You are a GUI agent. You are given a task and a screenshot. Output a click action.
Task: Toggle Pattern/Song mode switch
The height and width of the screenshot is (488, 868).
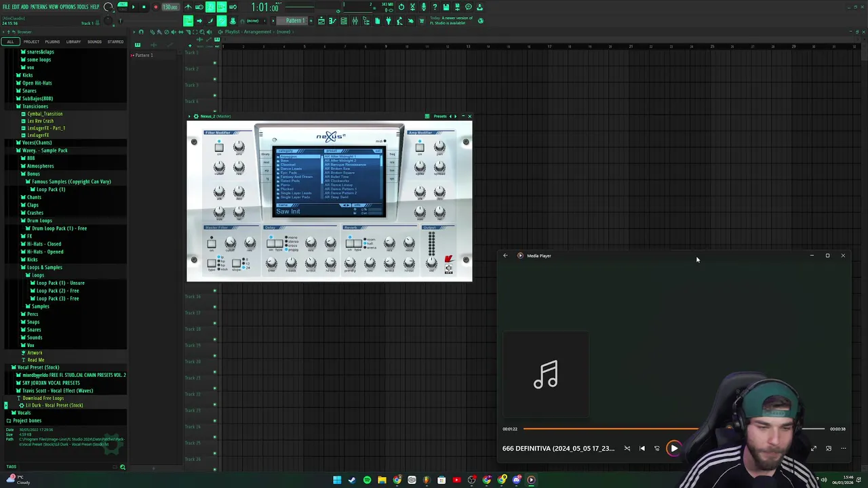123,6
